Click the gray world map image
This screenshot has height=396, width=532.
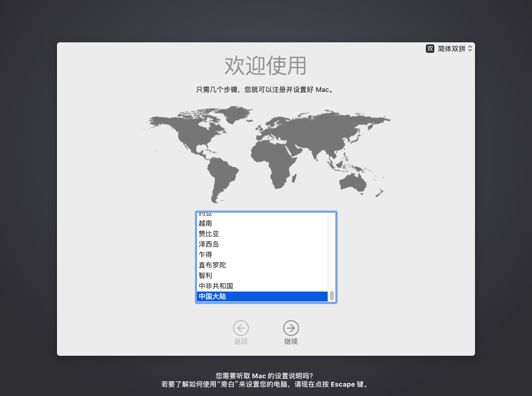point(267,152)
